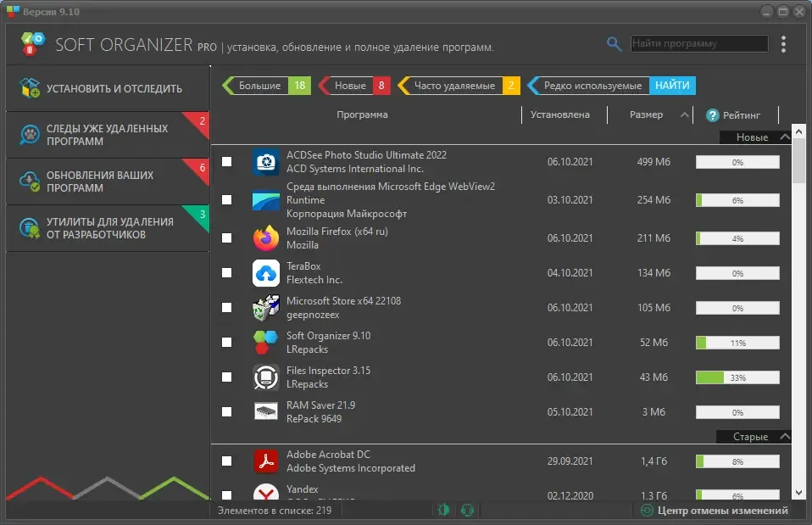Click the list scrollbar down arrow
The width and height of the screenshot is (812, 525).
798,493
